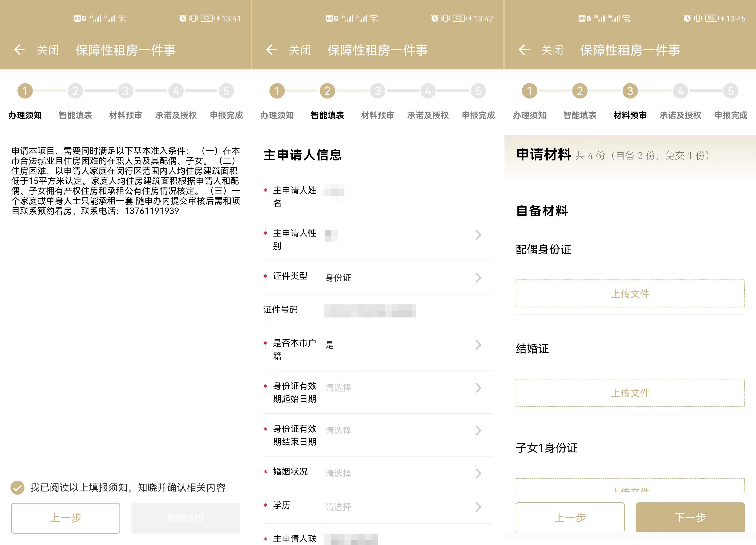This screenshot has width=756, height=545.
Task: Open the 学历 chooser chevron
Action: click(478, 507)
